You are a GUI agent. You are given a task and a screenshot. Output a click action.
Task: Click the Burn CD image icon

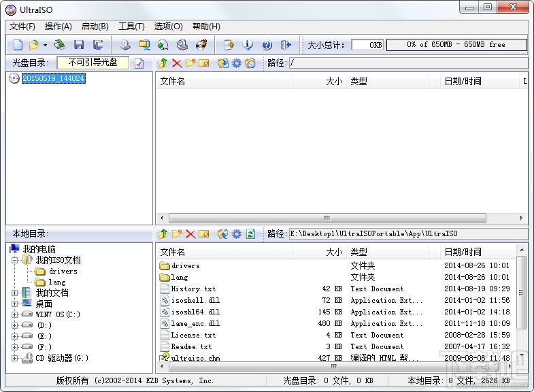pos(201,45)
